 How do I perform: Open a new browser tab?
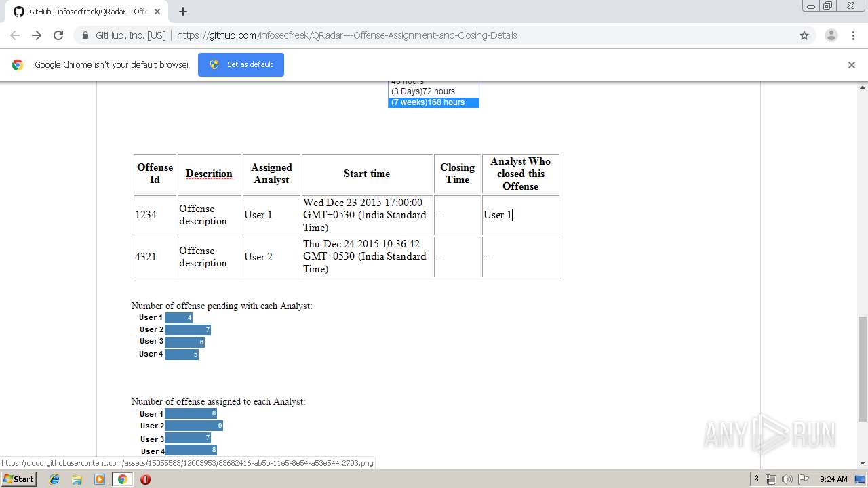point(182,12)
